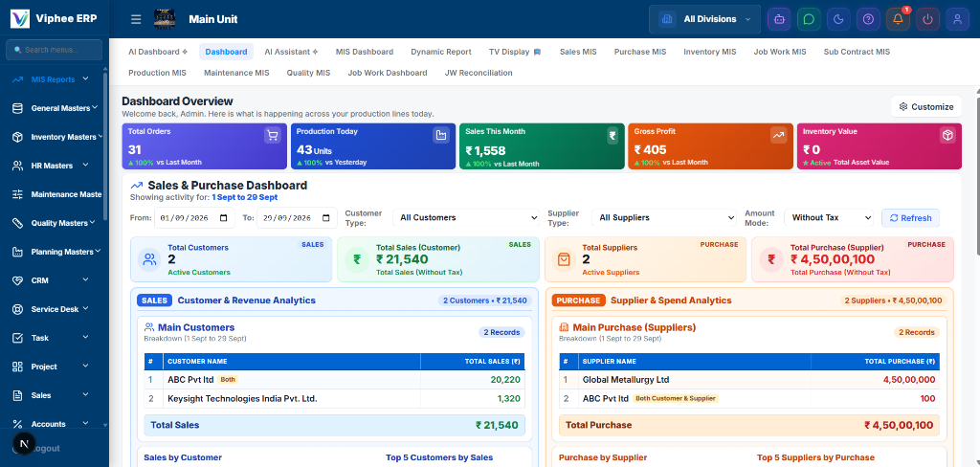Click the Service Desk lifebuoy icon

(x=17, y=309)
